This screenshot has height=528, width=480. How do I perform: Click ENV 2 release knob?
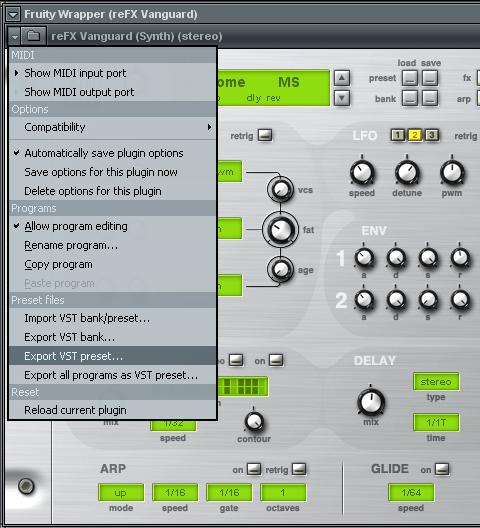[460, 299]
